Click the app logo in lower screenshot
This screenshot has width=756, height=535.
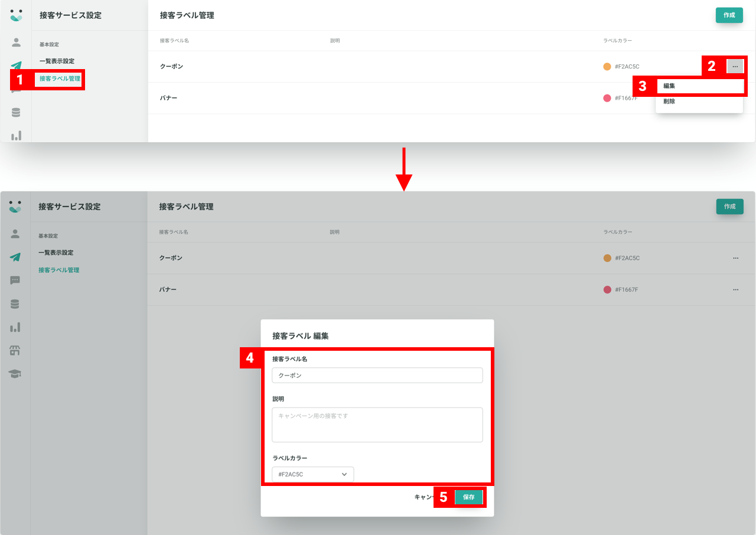15,207
